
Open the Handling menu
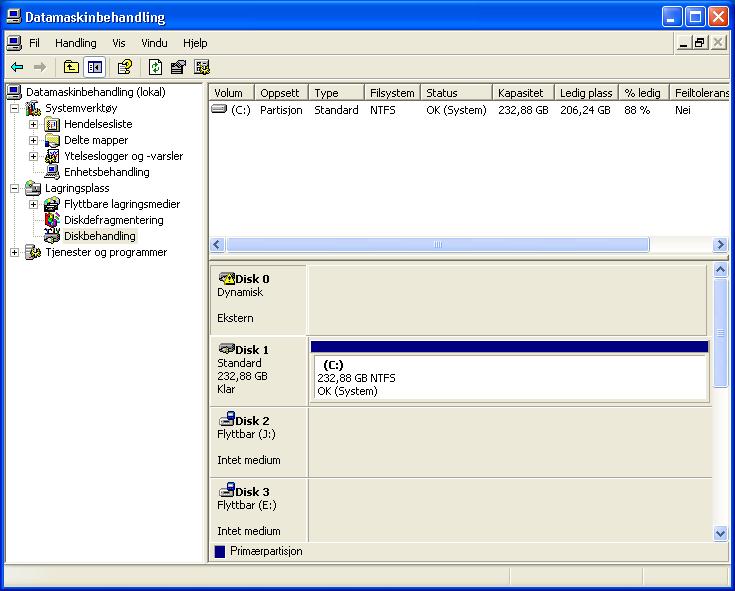click(x=76, y=43)
